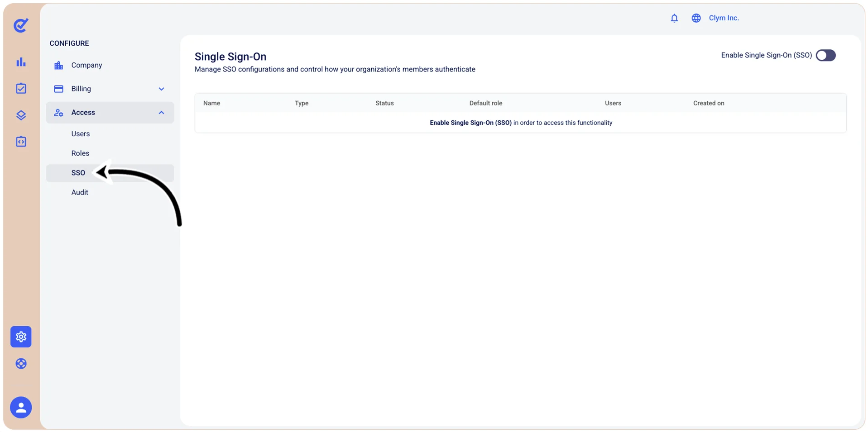868x432 pixels.
Task: Collapse the Access section chevron
Action: click(161, 113)
